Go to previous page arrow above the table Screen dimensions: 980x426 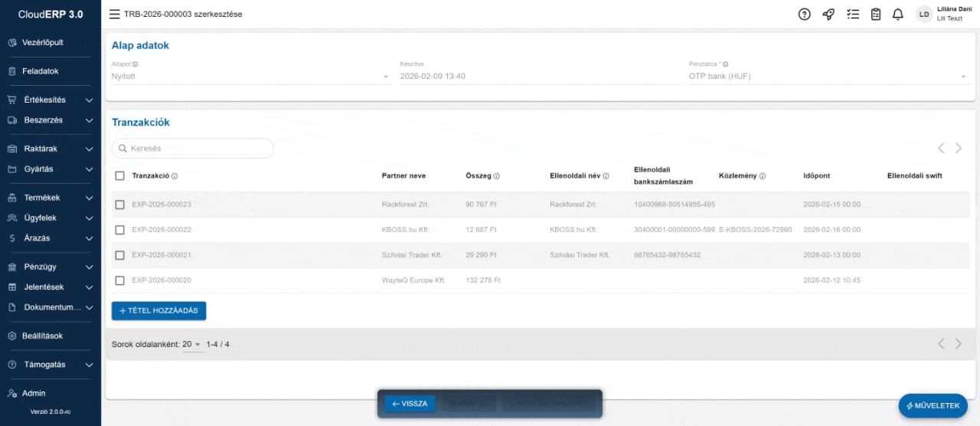942,148
